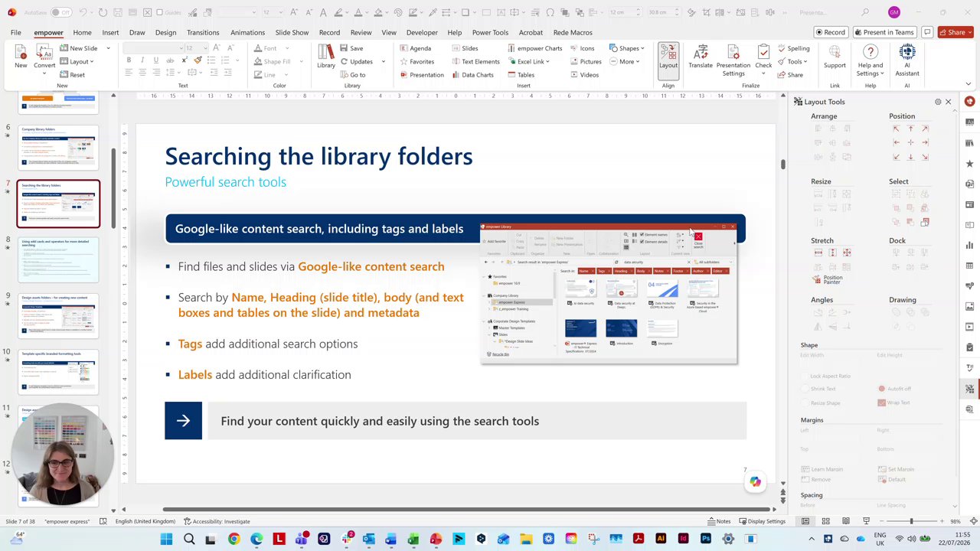This screenshot has height=551, width=980.
Task: Collapse the ribbon with the chevron
Action: pyautogui.click(x=969, y=85)
